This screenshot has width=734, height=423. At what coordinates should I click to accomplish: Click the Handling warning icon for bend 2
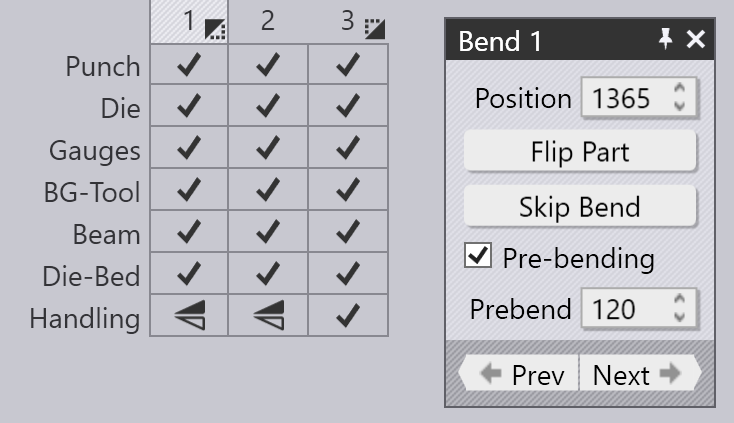[x=268, y=317]
